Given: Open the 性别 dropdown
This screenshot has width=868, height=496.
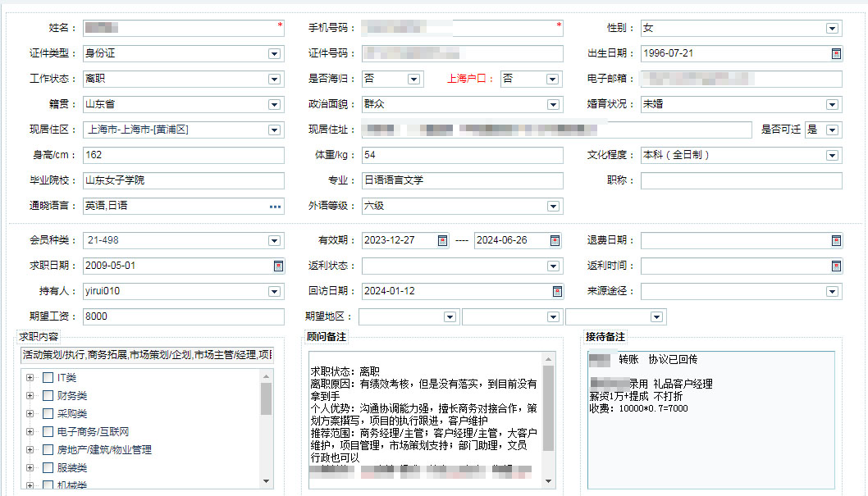Looking at the screenshot, I should (x=832, y=28).
